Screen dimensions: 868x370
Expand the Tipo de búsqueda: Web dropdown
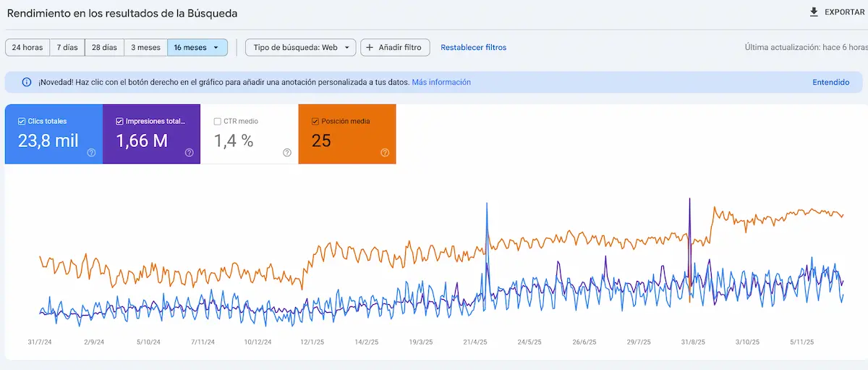[x=300, y=48]
